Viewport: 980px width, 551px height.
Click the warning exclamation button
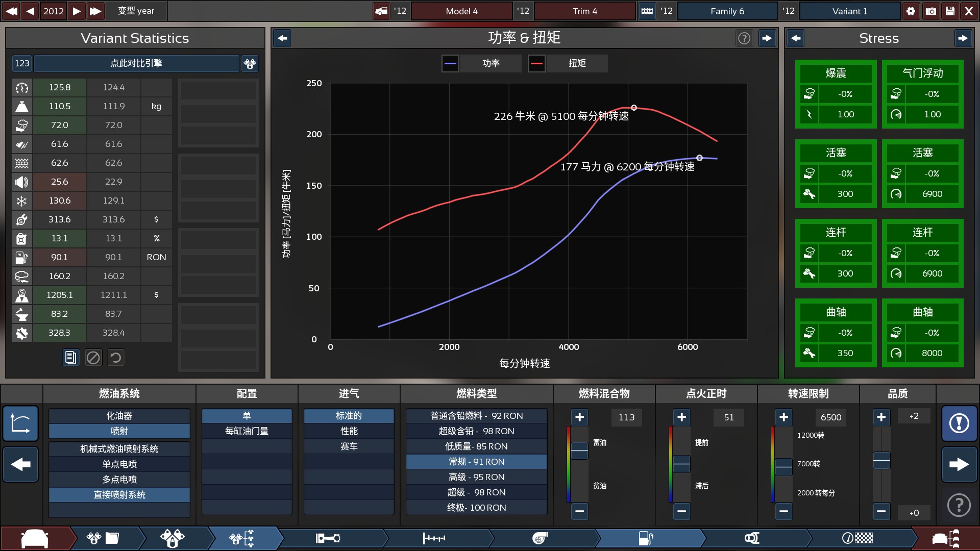[959, 423]
